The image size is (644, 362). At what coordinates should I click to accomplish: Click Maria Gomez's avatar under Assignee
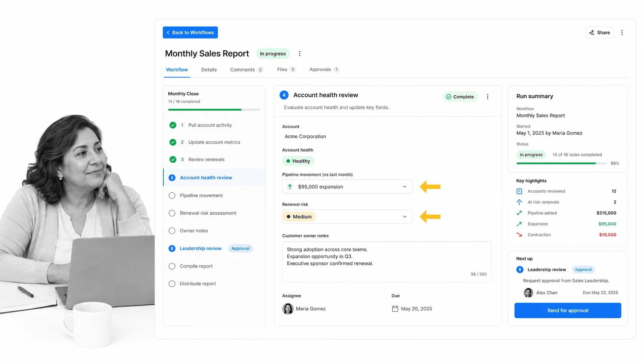pos(288,309)
